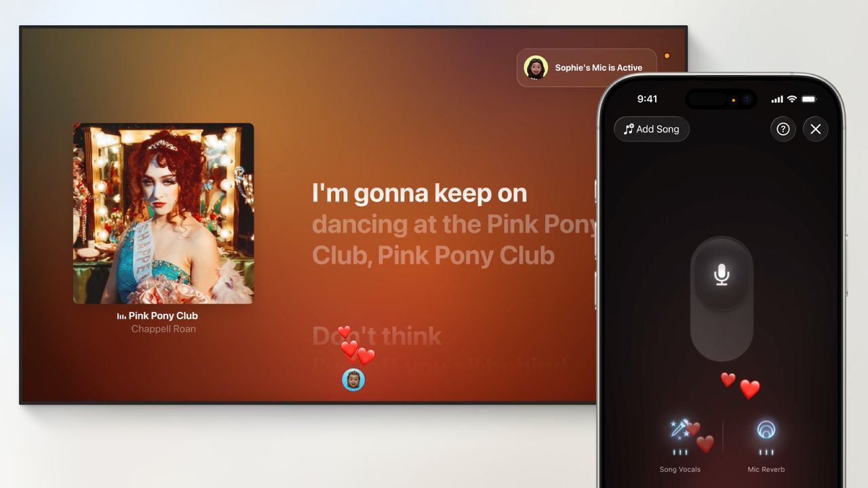Tap the Add Song button on phone
The image size is (868, 488).
[652, 129]
